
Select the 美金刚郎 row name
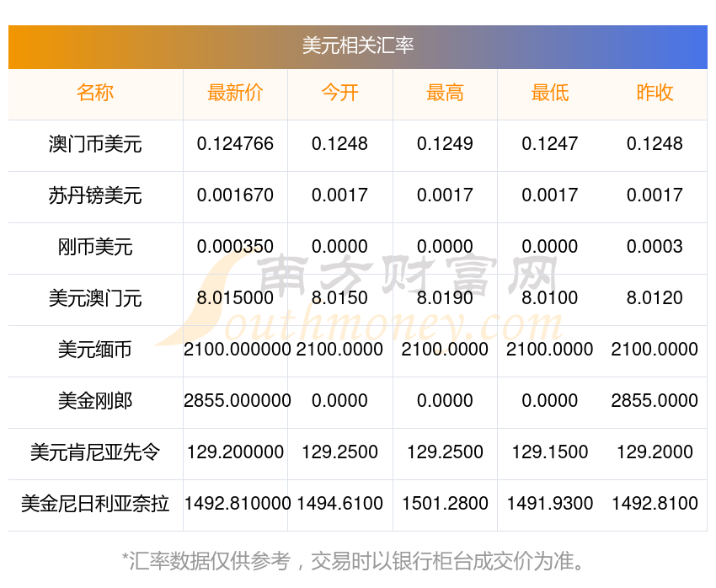[95, 401]
